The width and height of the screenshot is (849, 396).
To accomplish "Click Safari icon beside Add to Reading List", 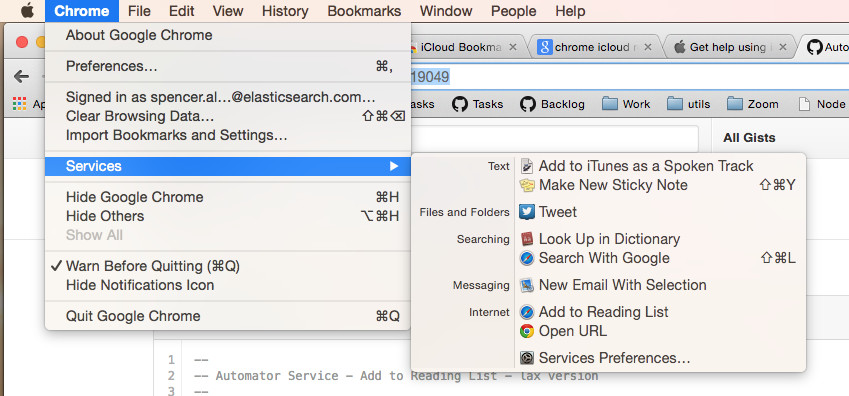I will [527, 313].
